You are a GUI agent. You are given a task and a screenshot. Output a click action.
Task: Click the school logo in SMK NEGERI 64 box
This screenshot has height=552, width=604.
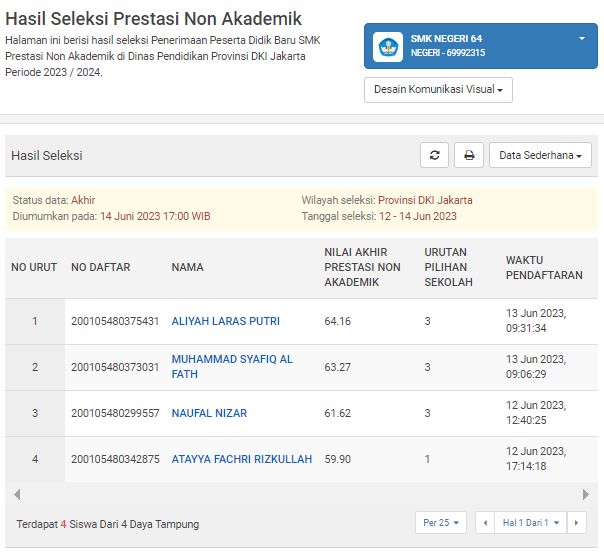(x=388, y=47)
